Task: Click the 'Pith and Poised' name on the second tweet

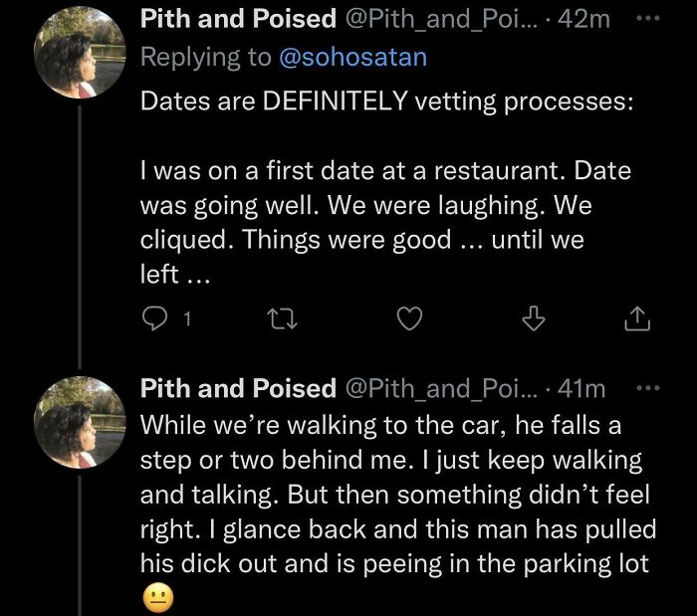Action: [237, 388]
